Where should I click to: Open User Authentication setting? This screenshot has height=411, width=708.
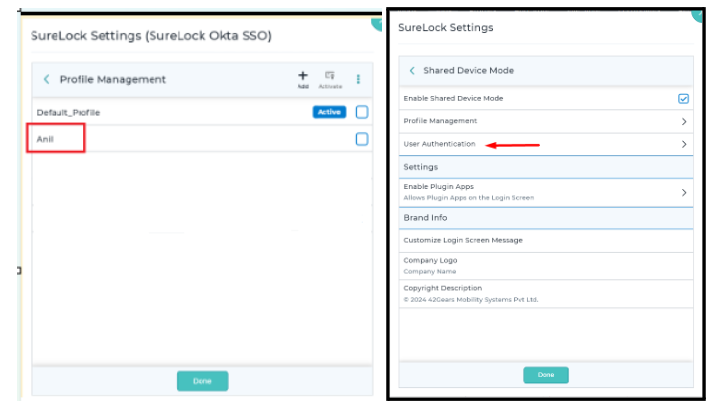click(546, 144)
